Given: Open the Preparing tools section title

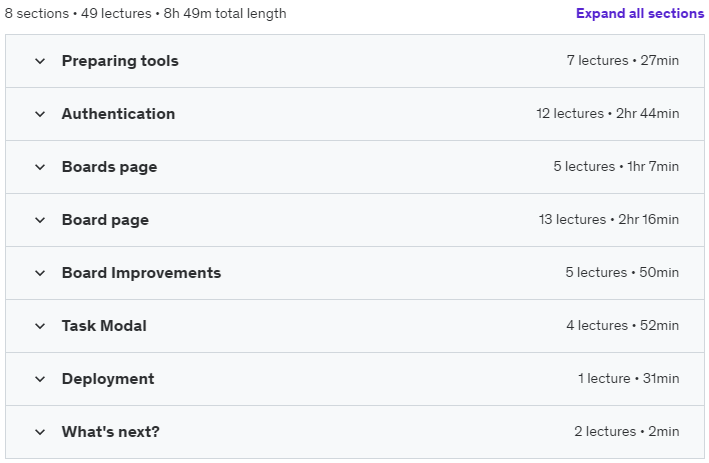Looking at the screenshot, I should 120,61.
